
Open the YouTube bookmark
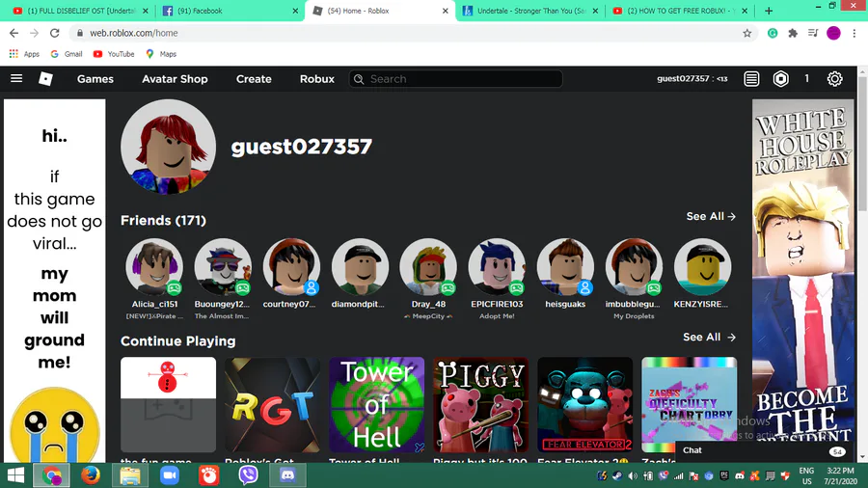[x=114, y=54]
